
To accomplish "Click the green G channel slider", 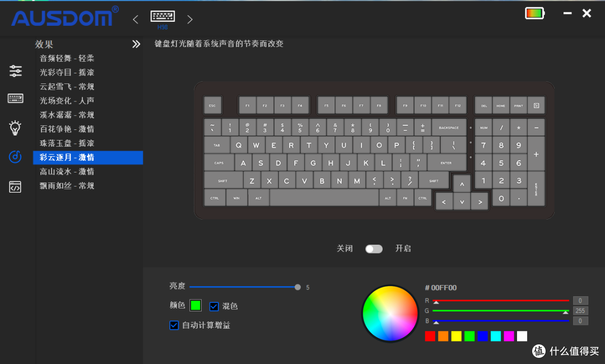I will click(x=501, y=310).
